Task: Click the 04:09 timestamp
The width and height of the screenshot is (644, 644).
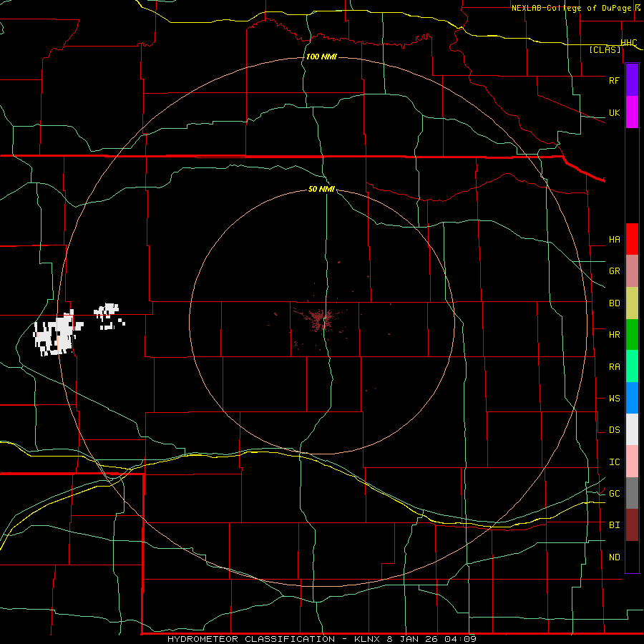Action: point(460,639)
